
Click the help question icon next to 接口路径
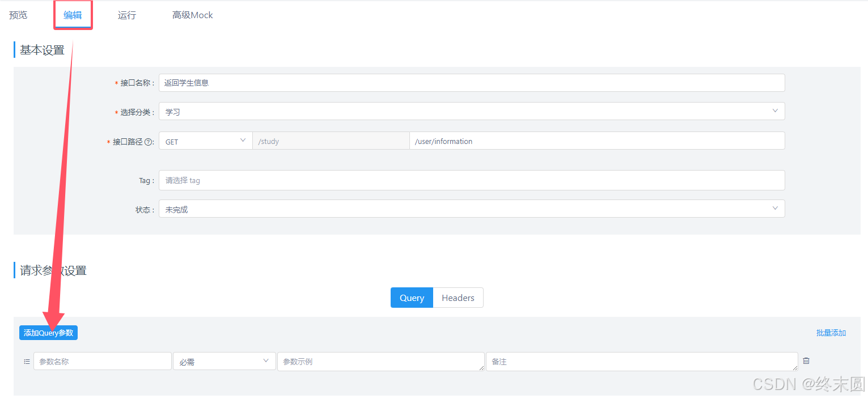[x=149, y=142]
